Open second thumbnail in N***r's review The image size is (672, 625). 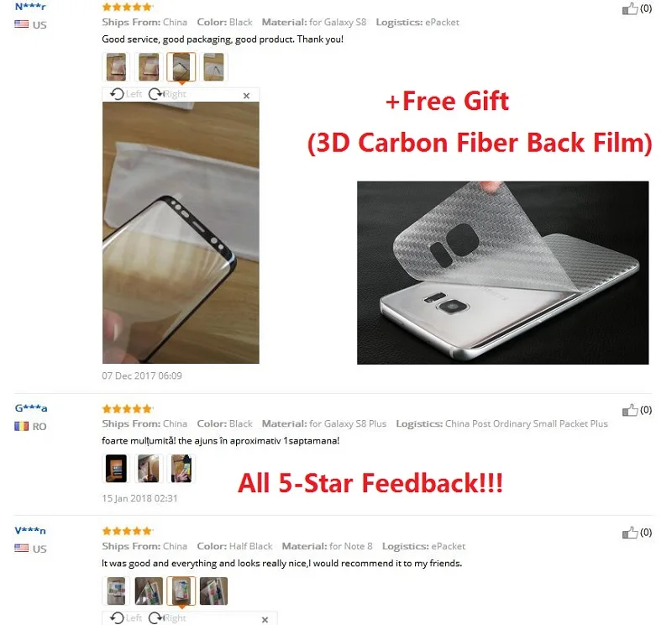[x=149, y=66]
